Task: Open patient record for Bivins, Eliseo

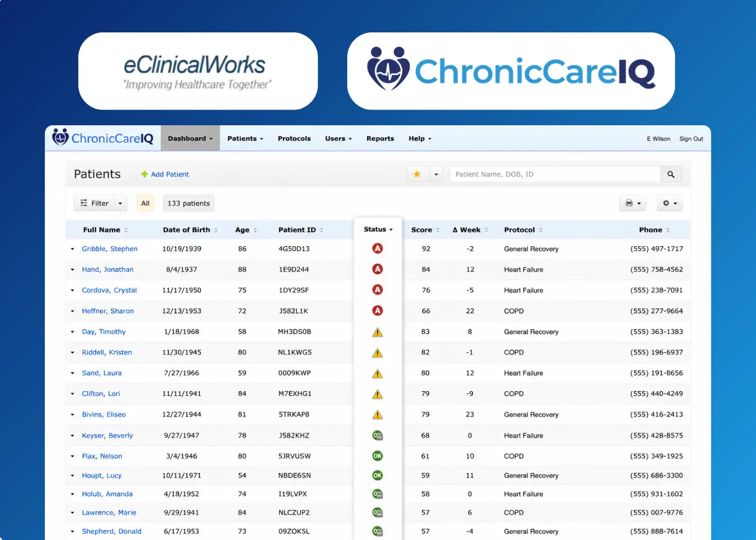Action: (104, 415)
